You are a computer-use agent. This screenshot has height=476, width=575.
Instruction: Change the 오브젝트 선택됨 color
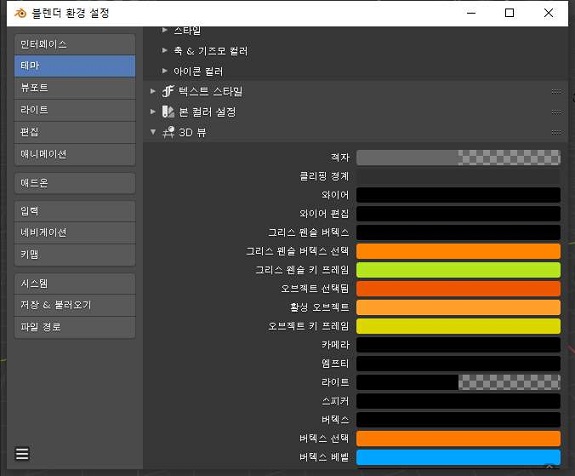458,289
